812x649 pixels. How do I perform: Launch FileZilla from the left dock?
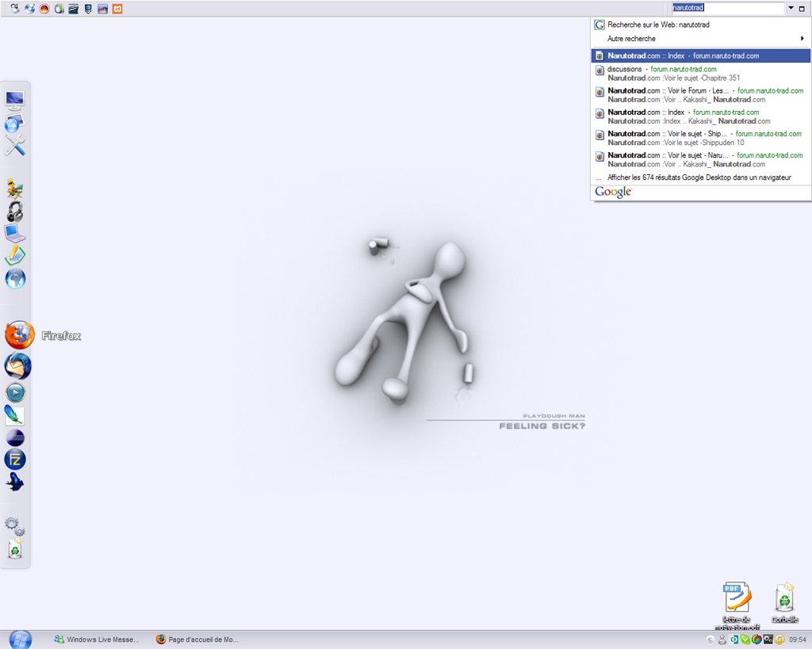tap(15, 460)
